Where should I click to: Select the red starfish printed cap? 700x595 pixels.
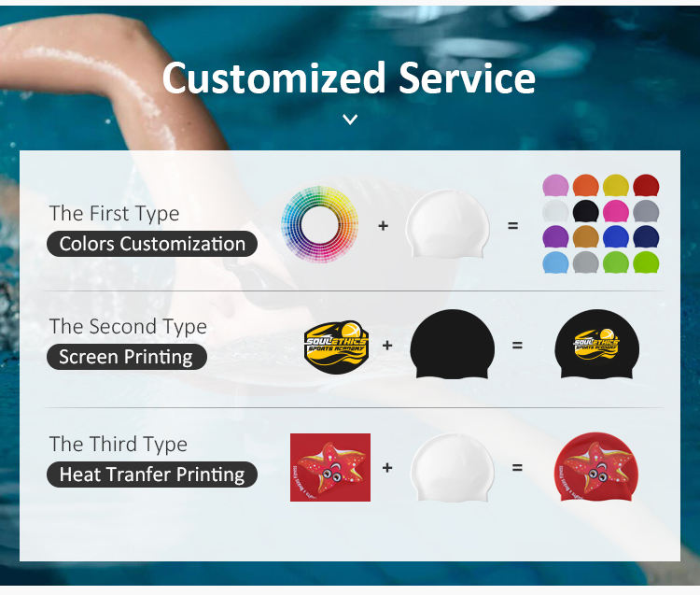tap(596, 467)
